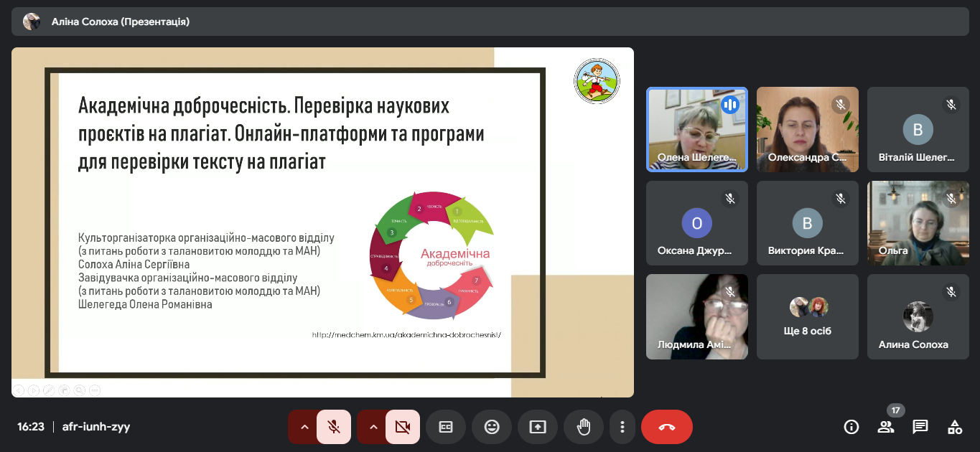Show participants people panel icon

click(x=886, y=428)
